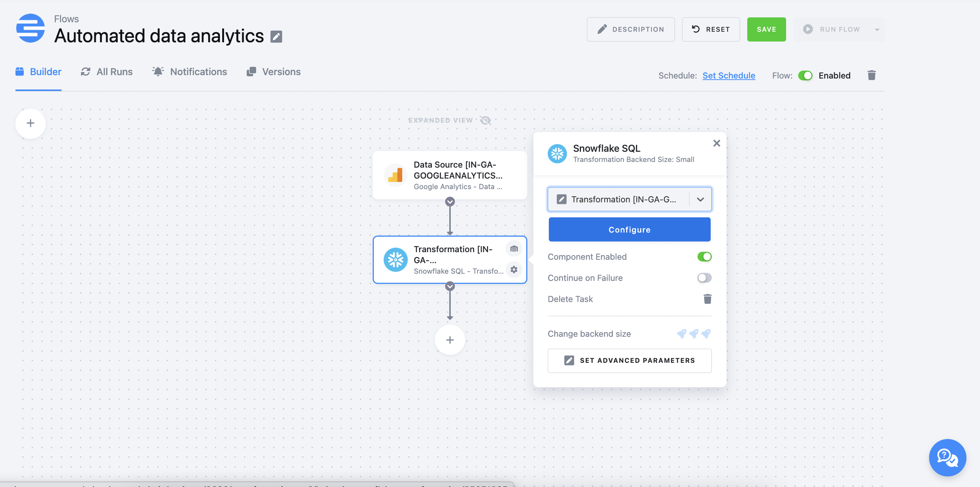Screen dimensions: 980x487
Task: Disable the Component Enabled toggle
Action: [x=704, y=256]
